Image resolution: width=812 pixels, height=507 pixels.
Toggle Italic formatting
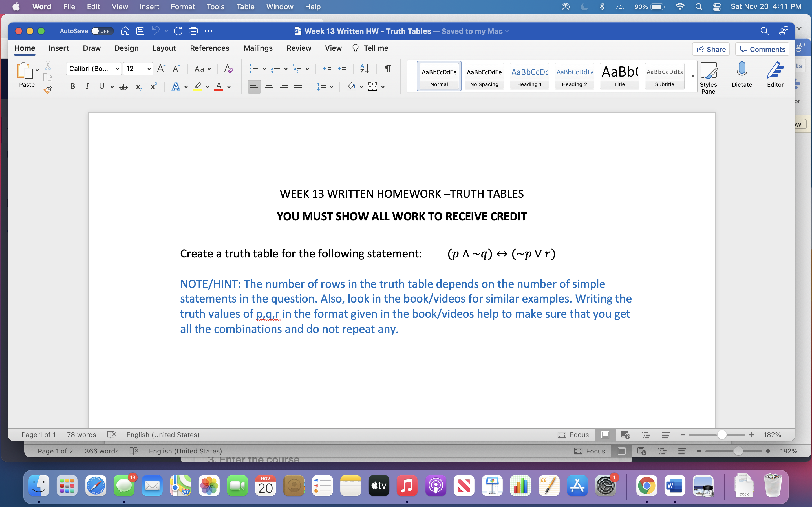point(87,87)
